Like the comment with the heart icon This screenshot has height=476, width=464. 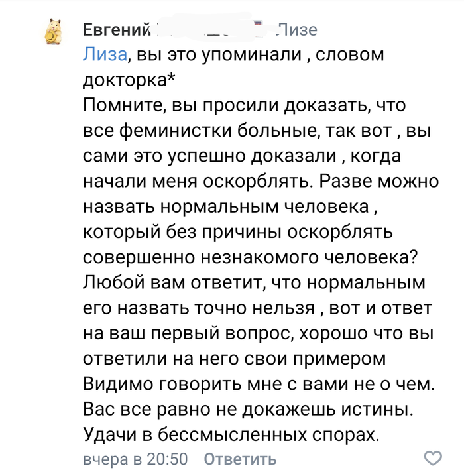tap(433, 459)
